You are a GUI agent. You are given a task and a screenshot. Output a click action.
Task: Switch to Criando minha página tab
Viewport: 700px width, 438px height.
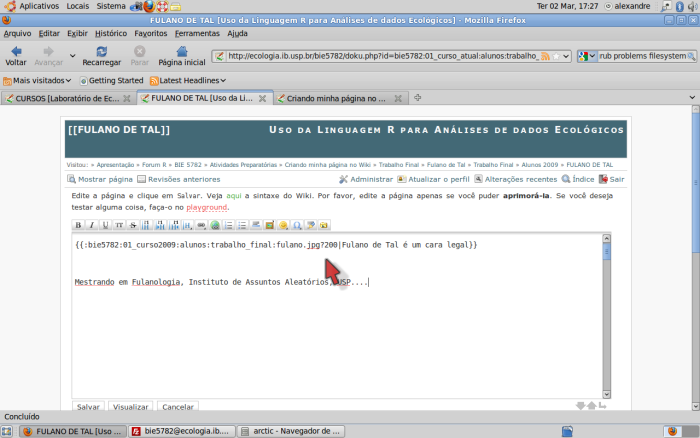[x=335, y=98]
